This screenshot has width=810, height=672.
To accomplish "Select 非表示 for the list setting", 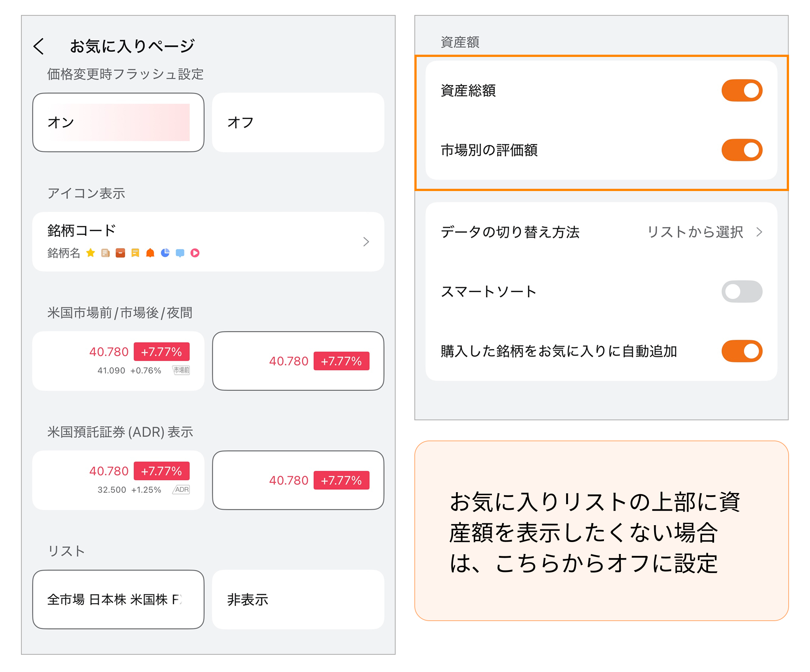I will pos(298,599).
